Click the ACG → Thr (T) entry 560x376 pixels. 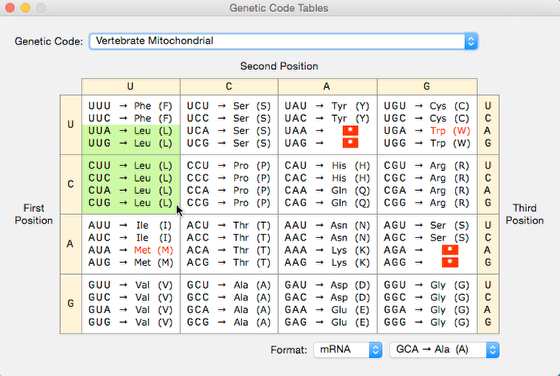pos(229,263)
